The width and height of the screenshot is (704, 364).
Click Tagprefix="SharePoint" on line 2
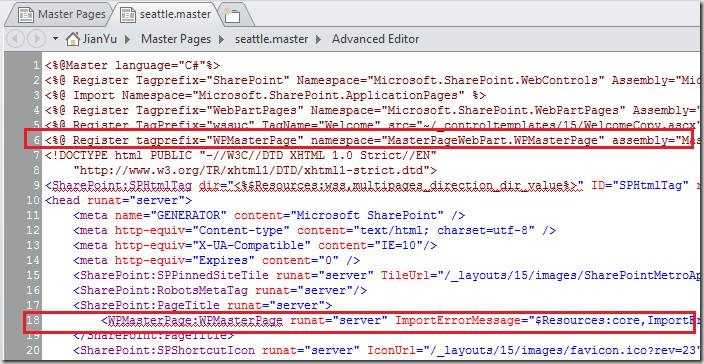[213, 81]
